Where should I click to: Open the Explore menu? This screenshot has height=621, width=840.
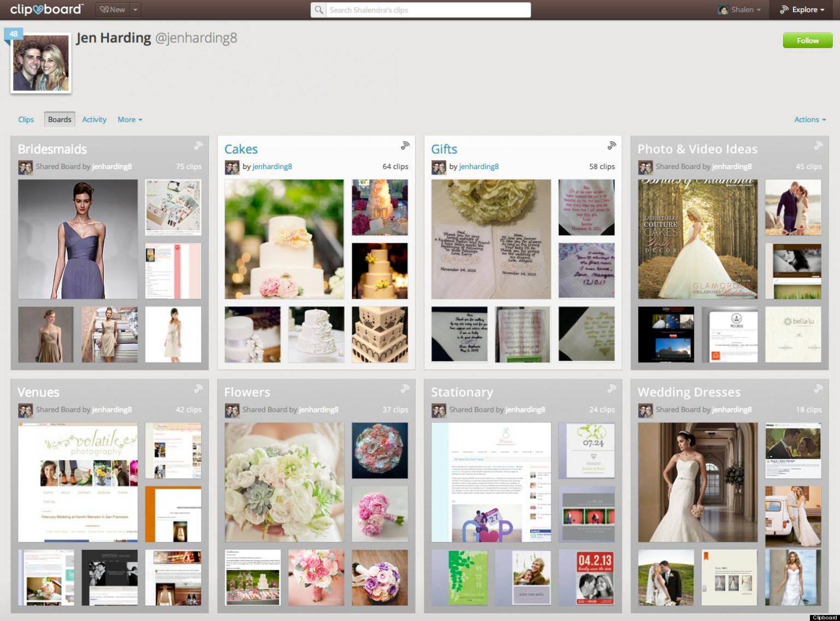[803, 9]
